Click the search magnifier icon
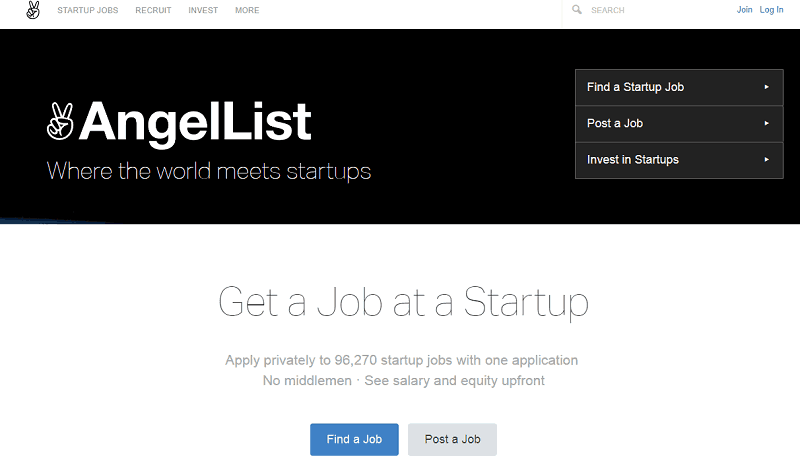This screenshot has height=467, width=800. pos(577,10)
